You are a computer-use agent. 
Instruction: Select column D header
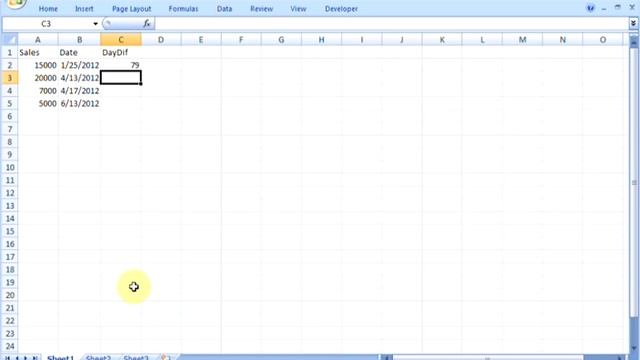pyautogui.click(x=161, y=40)
